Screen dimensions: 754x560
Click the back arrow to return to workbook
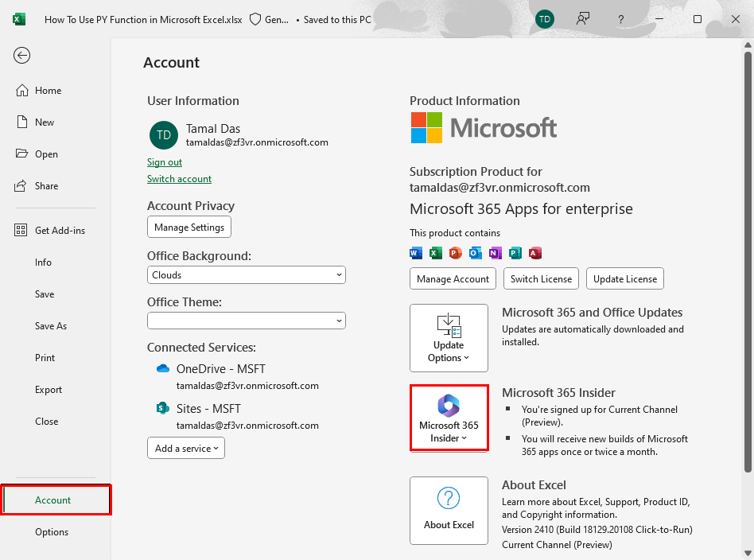(21, 56)
